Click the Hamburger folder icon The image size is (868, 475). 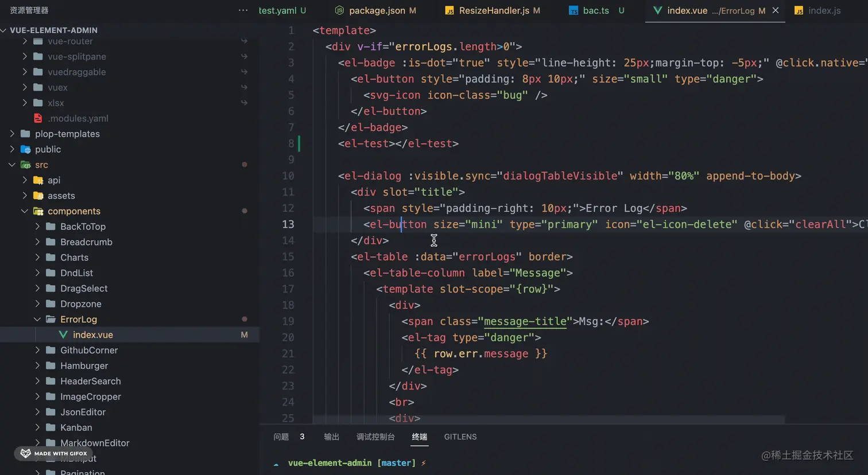[51, 365]
